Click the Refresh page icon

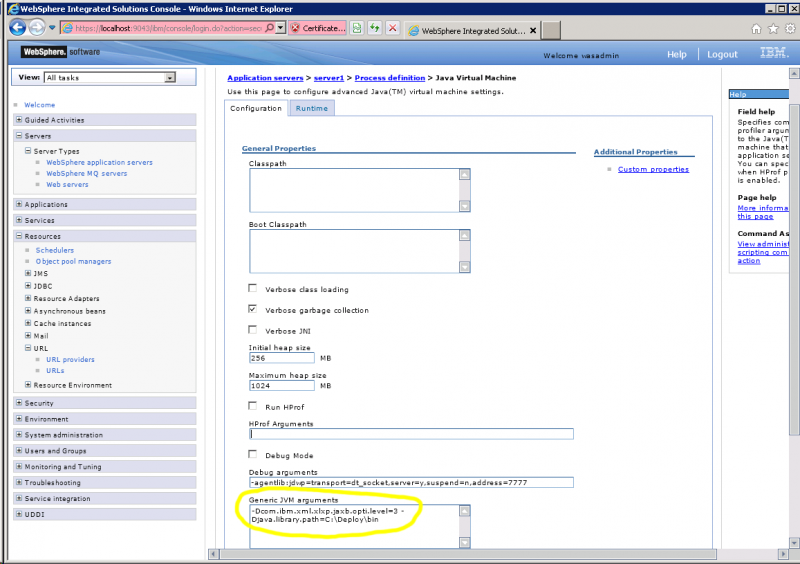pos(374,29)
